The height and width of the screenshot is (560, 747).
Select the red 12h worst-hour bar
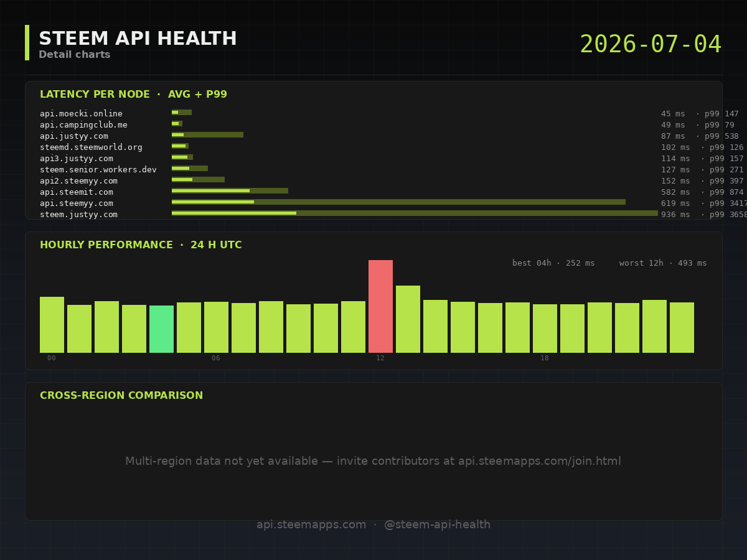(380, 306)
